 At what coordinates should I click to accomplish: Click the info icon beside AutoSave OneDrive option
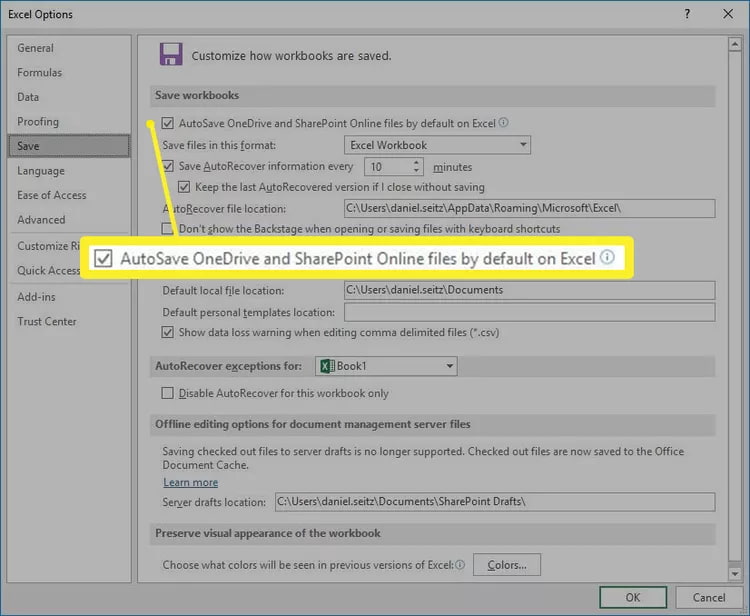pyautogui.click(x=503, y=122)
